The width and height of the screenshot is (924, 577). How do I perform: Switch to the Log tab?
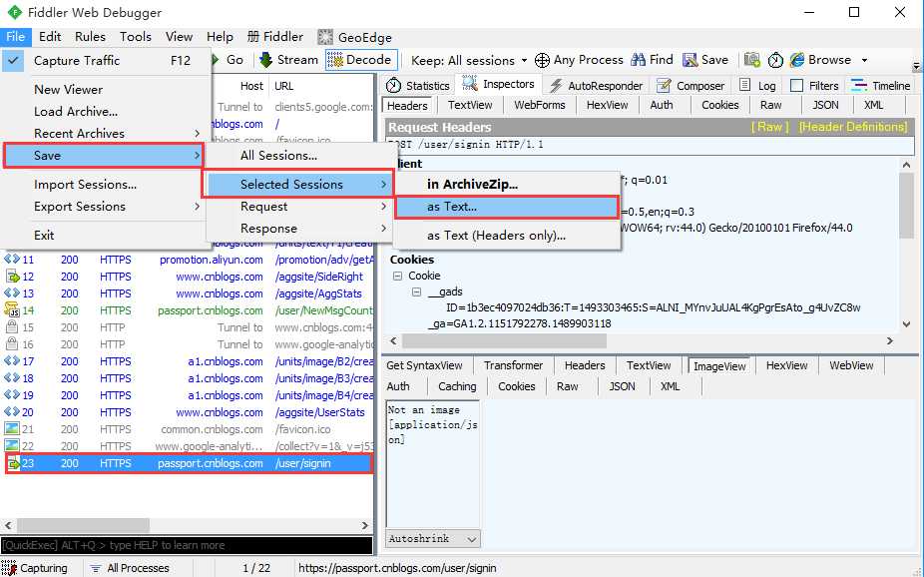(x=757, y=86)
